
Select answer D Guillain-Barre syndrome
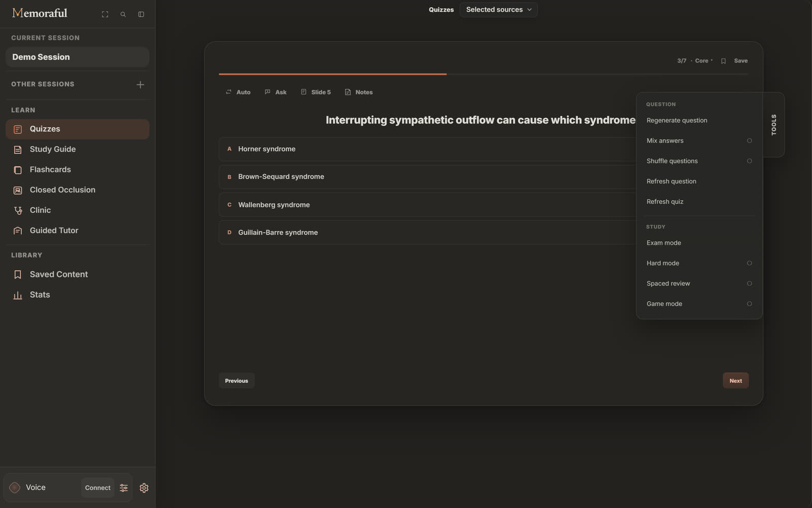coord(427,232)
